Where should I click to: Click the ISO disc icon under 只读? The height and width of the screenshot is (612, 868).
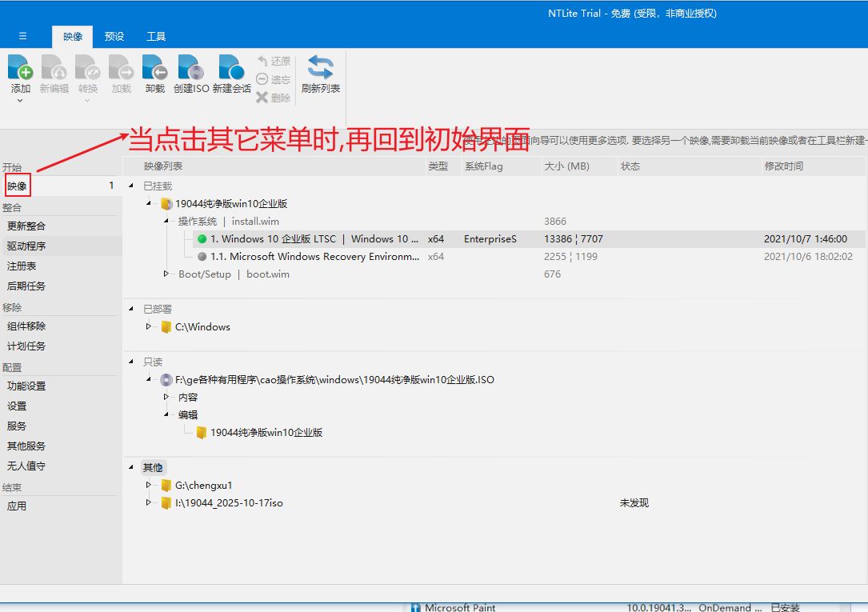(166, 380)
